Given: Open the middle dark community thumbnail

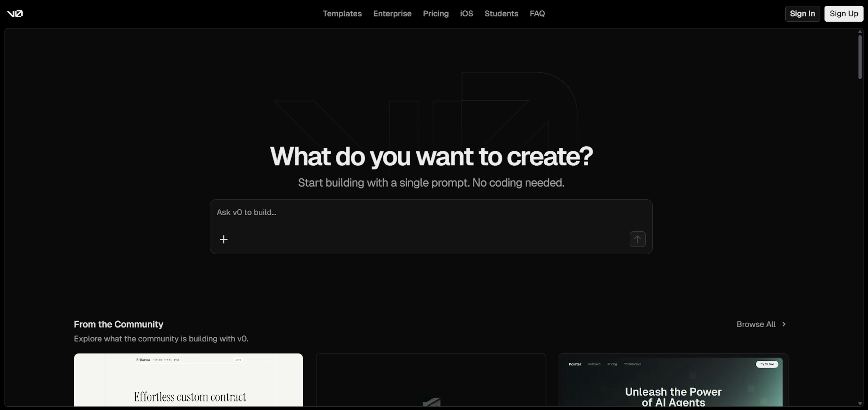Looking at the screenshot, I should [x=431, y=380].
